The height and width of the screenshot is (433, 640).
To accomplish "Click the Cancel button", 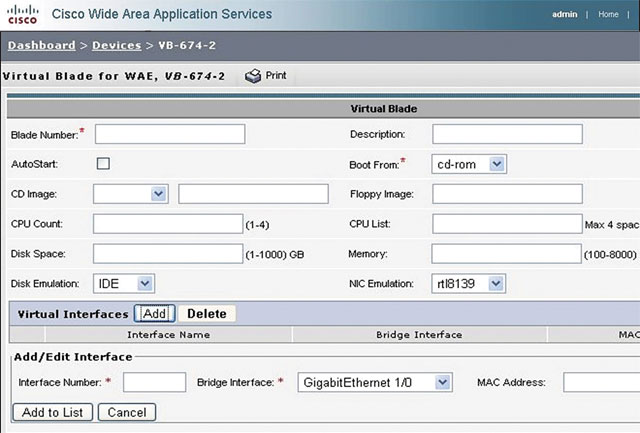I will 127,412.
